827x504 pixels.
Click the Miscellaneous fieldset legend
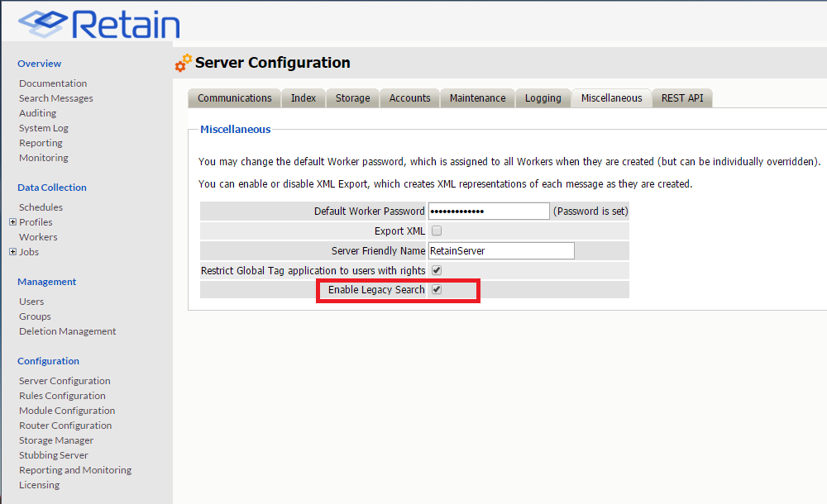pos(235,129)
